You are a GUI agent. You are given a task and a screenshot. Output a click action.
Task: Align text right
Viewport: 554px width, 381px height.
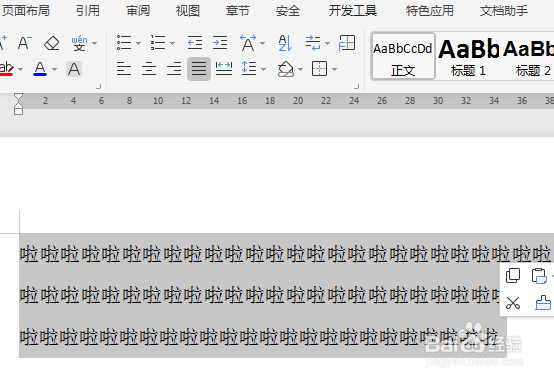[174, 69]
